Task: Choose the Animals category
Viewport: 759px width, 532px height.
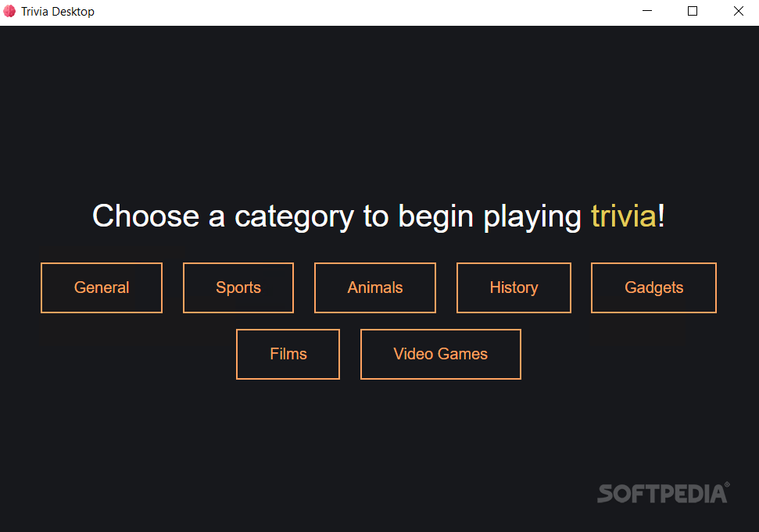Action: point(375,287)
